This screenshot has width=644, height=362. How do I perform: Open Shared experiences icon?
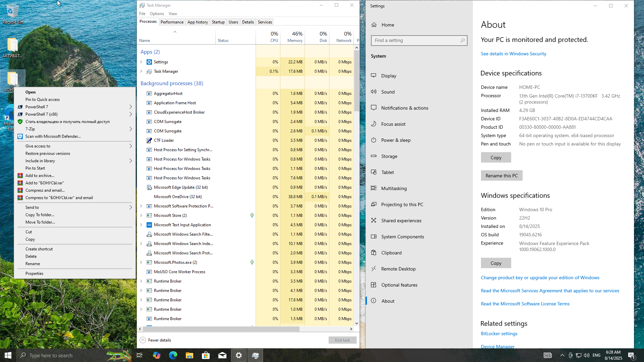374,221
